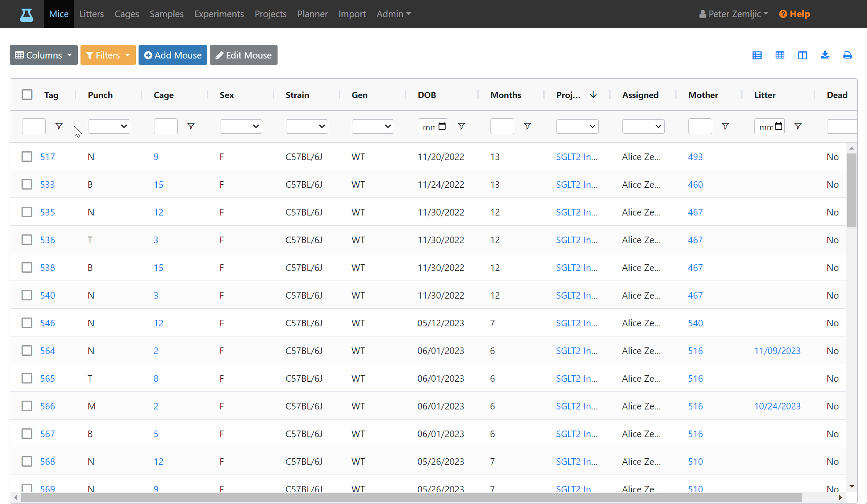The height and width of the screenshot is (504, 867).
Task: Open the Punch filter dropdown
Action: pos(109,126)
